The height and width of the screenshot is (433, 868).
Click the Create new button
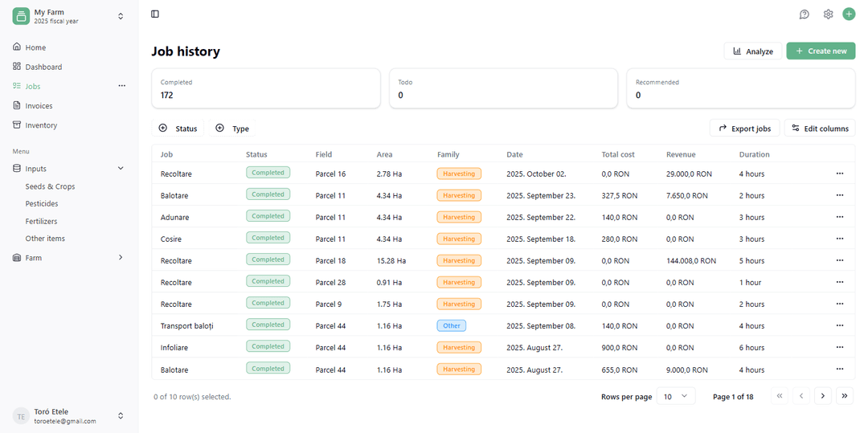(x=820, y=51)
